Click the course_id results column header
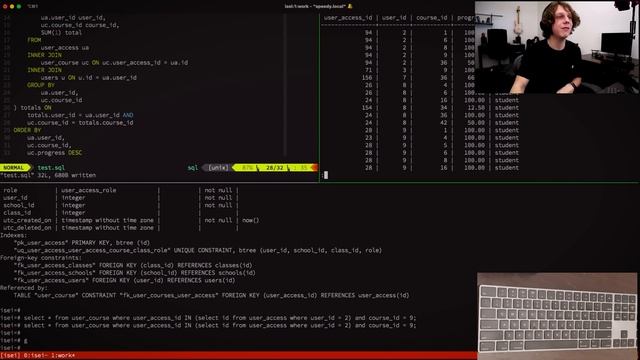Screen dimensions: 640x360 (432, 18)
